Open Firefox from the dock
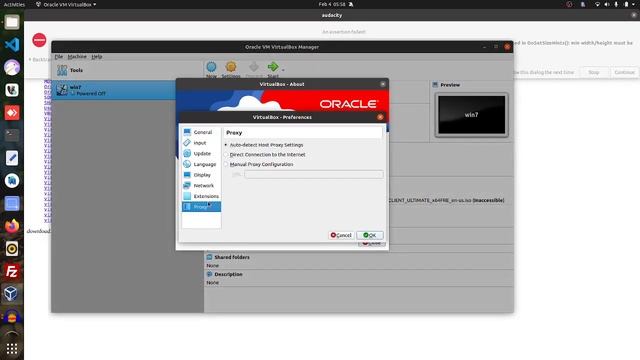This screenshot has width=640, height=360. (x=12, y=226)
